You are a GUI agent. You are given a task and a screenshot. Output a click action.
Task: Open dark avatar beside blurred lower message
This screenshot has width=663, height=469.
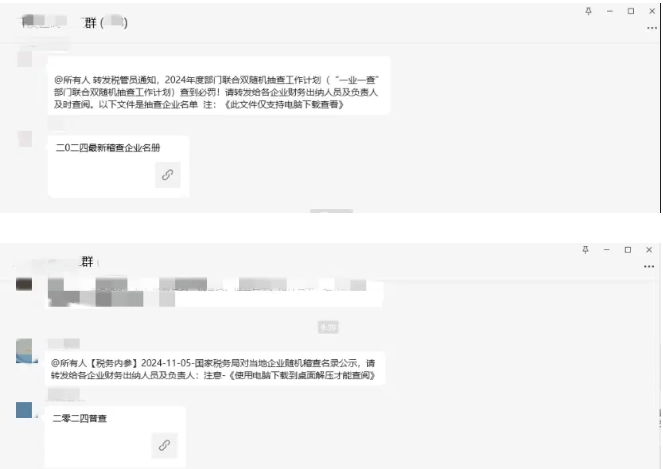[24, 284]
